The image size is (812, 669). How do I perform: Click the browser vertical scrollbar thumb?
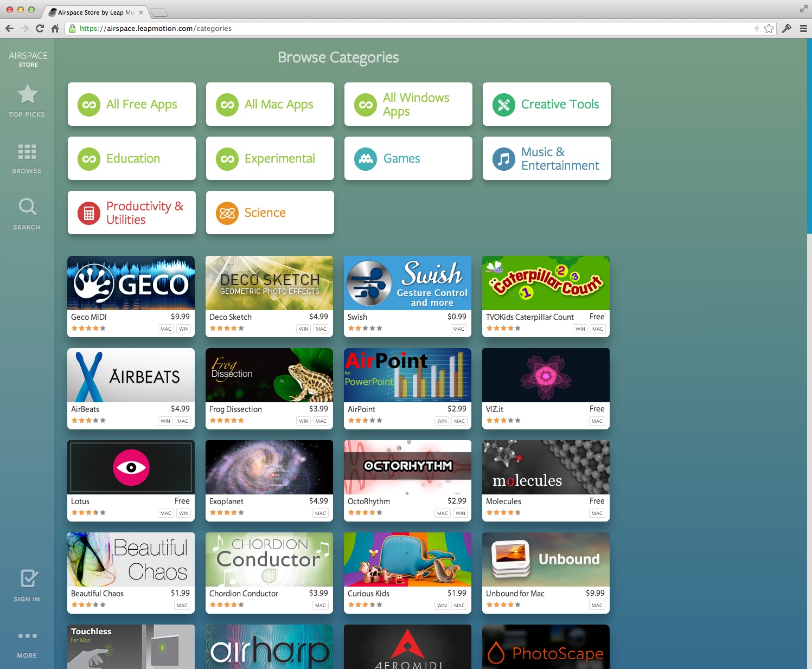coord(809,136)
